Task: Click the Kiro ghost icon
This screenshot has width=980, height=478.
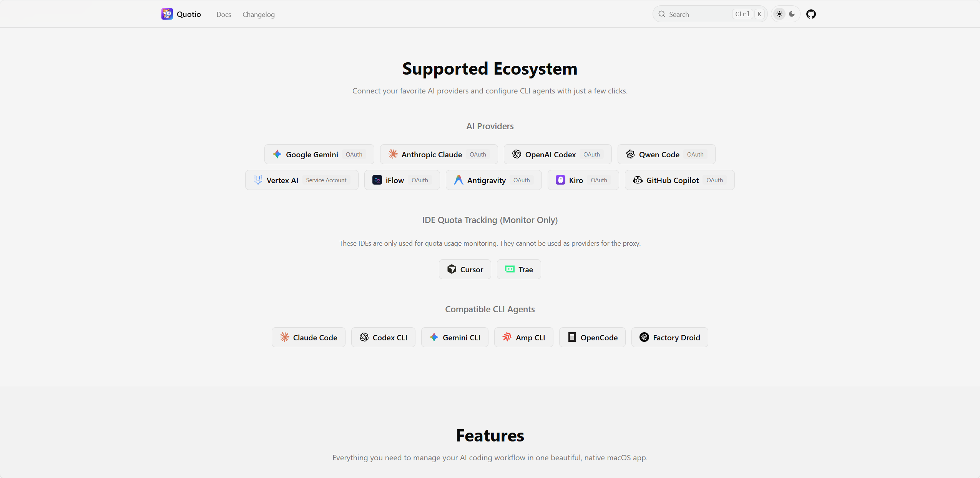Action: (x=560, y=180)
